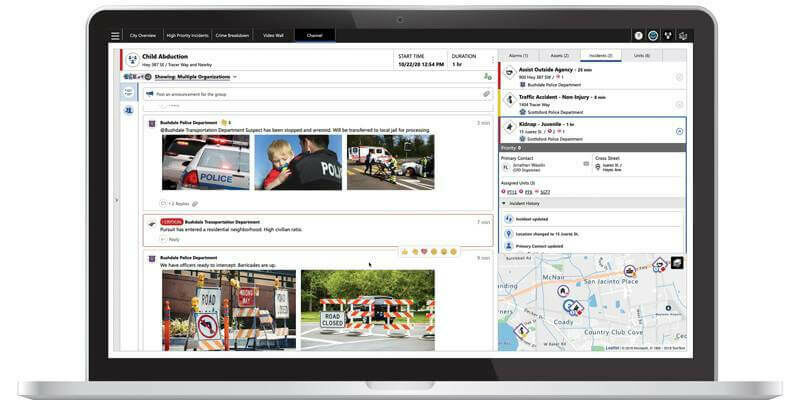Click the map marker near McNair
The width and height of the screenshot is (800, 400).
coord(563,291)
